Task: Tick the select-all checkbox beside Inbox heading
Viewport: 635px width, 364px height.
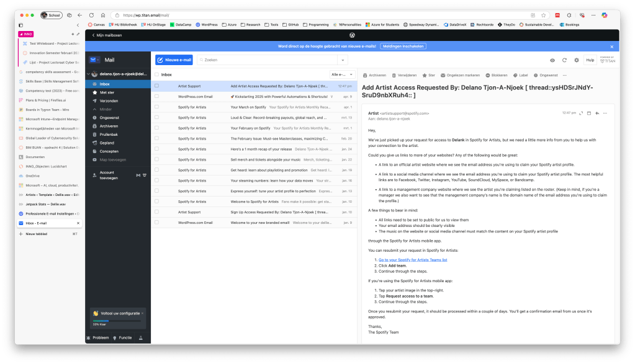Action: [157, 74]
